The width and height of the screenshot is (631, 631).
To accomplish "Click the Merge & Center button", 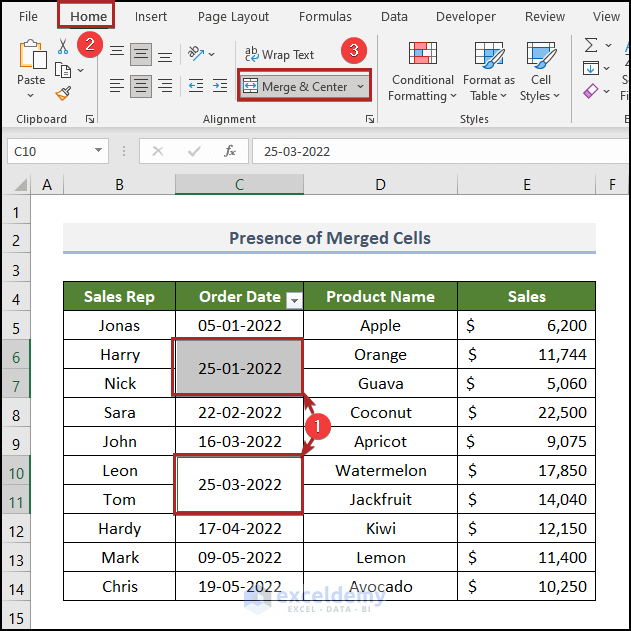I will [x=295, y=87].
